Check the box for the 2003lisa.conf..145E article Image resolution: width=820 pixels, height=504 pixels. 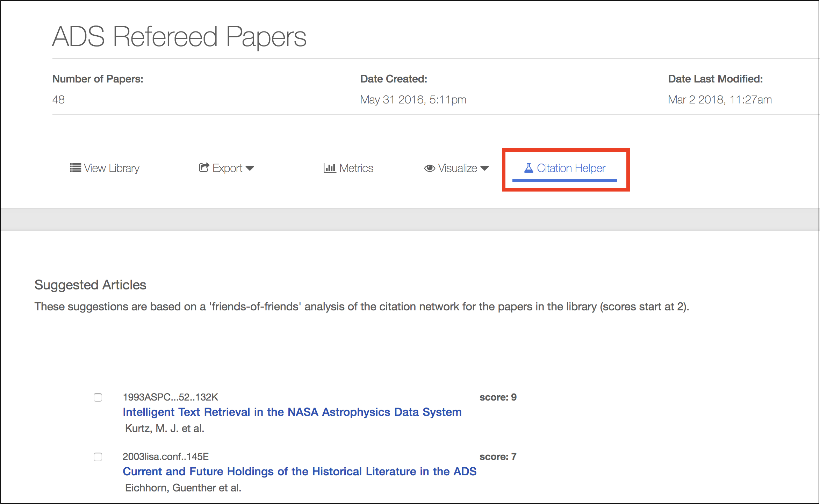point(98,457)
